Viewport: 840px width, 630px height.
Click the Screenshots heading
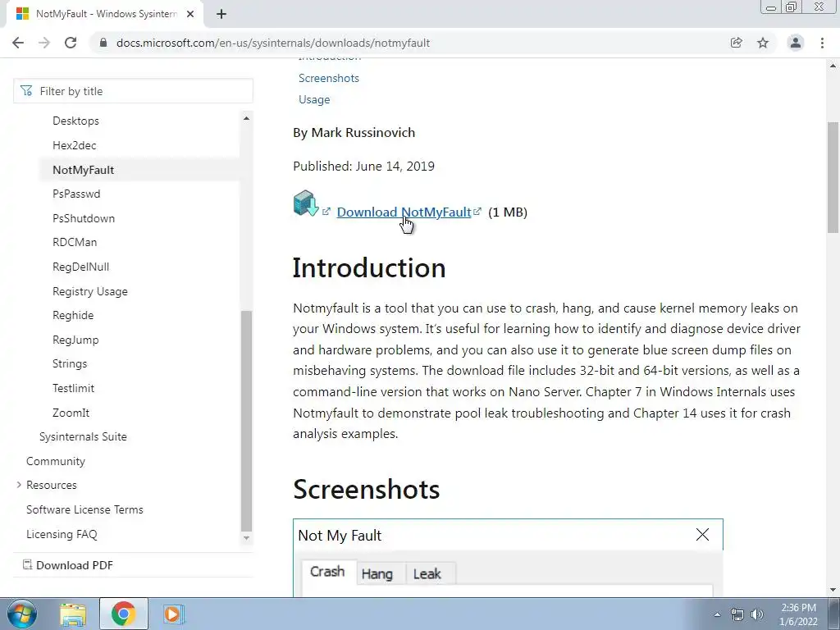click(367, 489)
